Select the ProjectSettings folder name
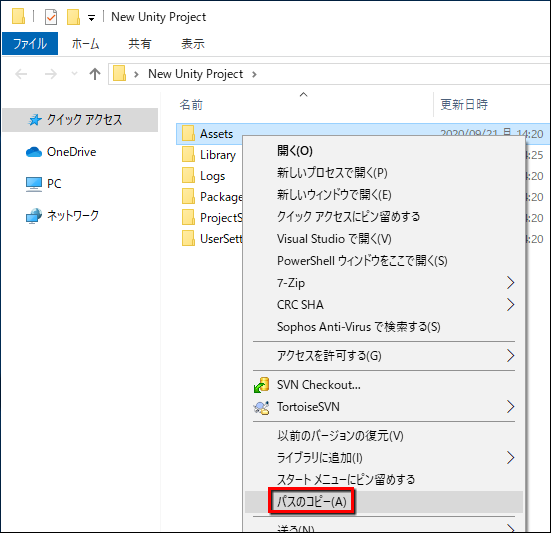551x533 pixels. point(221,218)
